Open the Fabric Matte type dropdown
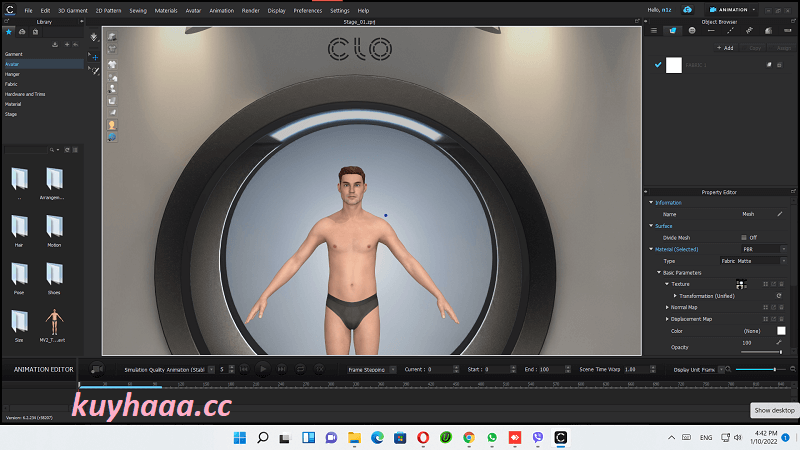The height and width of the screenshot is (450, 800). coord(753,261)
